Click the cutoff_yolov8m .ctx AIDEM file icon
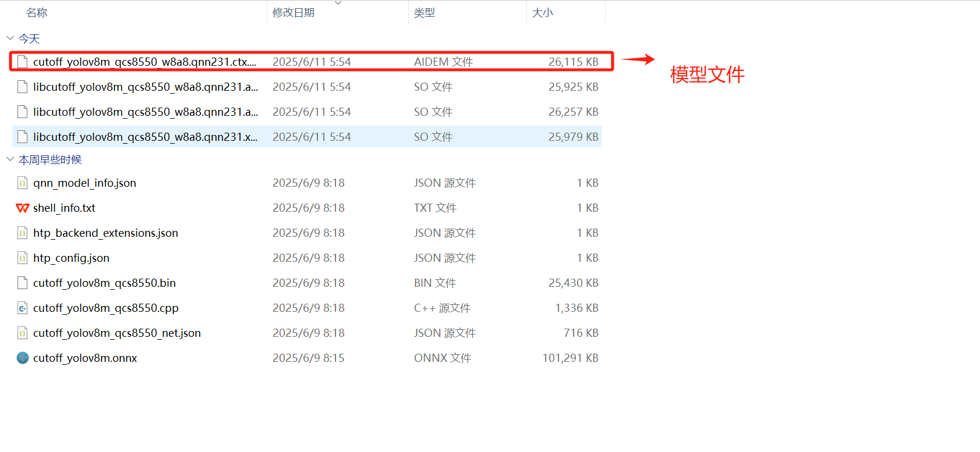 [x=22, y=62]
